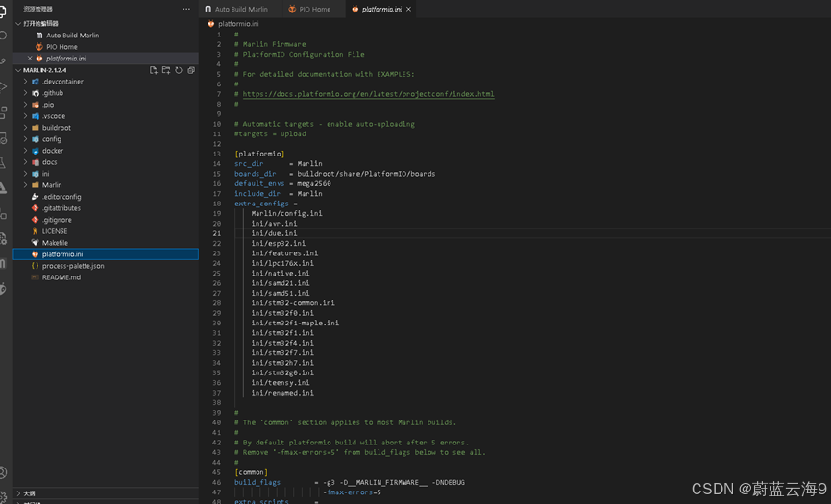Open Extensions view in activity bar
The width and height of the screenshot is (831, 504).
[x=3, y=112]
